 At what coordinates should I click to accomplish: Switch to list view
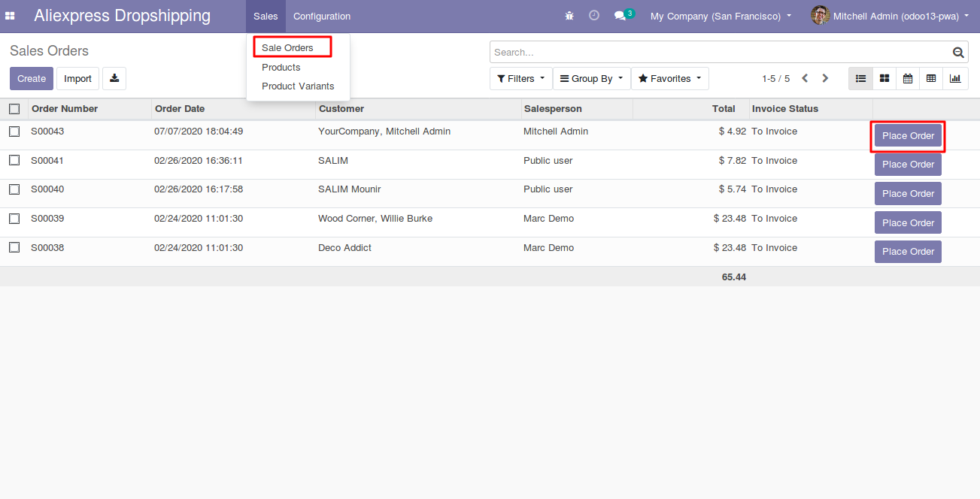click(x=860, y=78)
